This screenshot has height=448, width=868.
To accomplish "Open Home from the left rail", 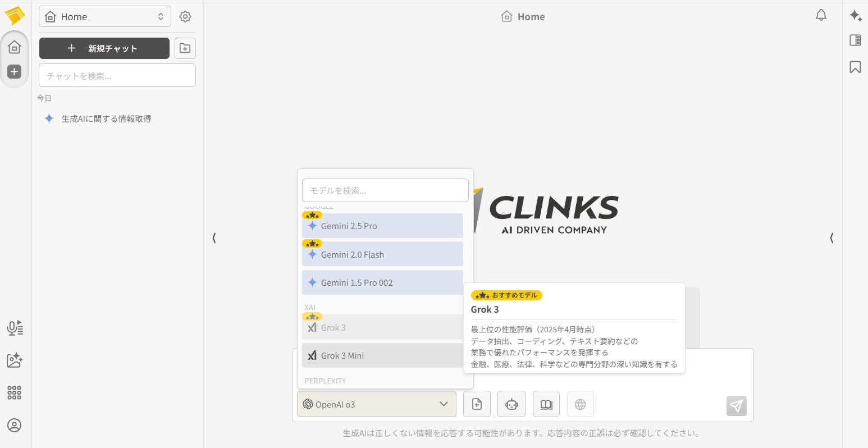I will tap(15, 47).
